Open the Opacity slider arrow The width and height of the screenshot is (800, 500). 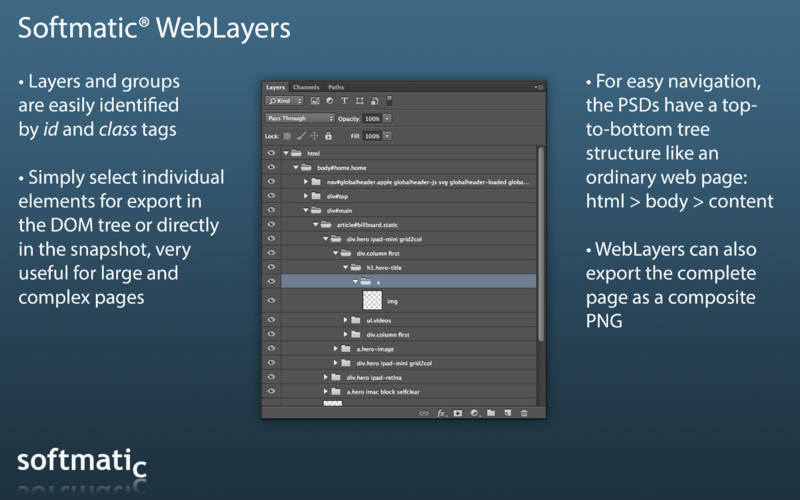point(387,118)
